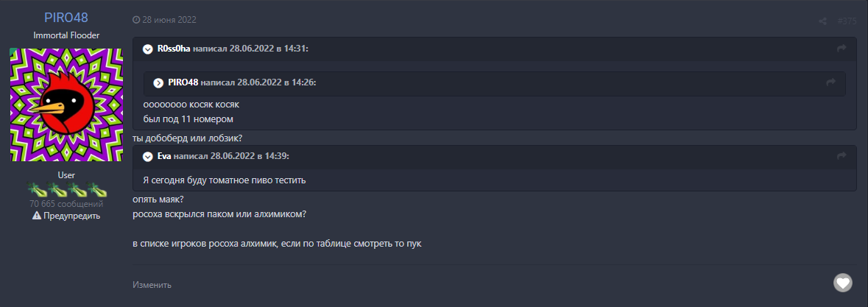Collapse the R0ss0ha quote block
868x307 pixels.
pyautogui.click(x=148, y=49)
